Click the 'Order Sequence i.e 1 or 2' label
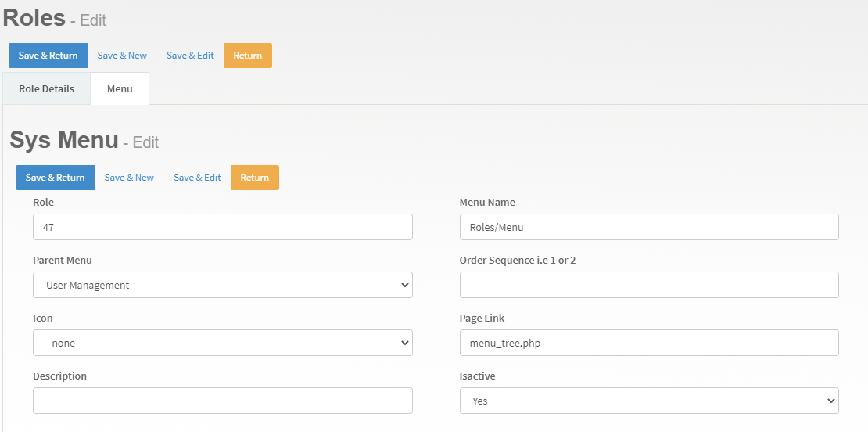868x432 pixels. (517, 260)
